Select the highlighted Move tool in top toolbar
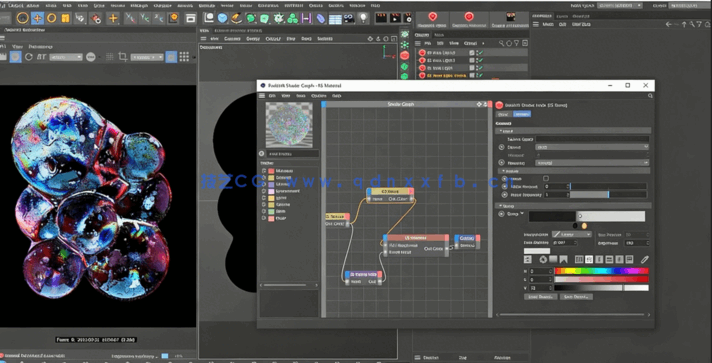 37,18
